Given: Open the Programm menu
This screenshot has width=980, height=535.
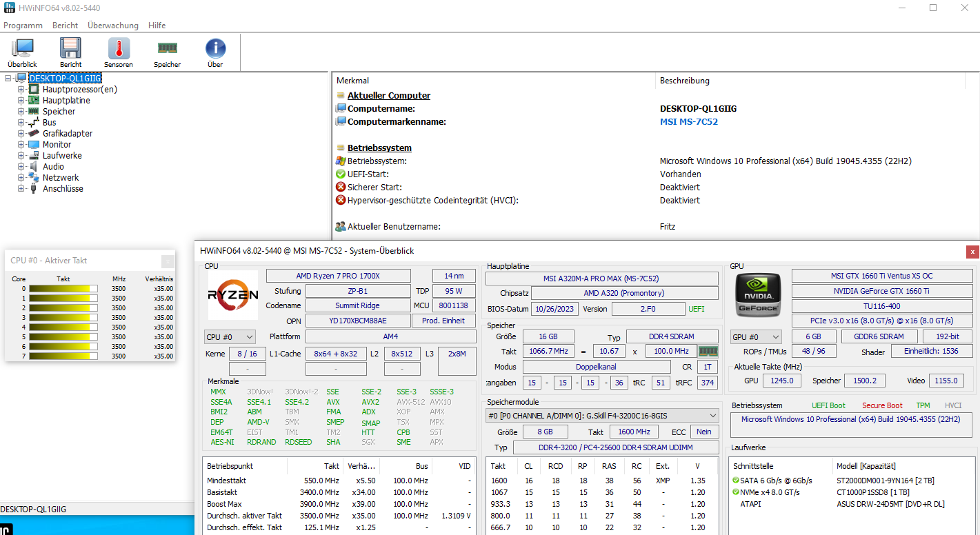Looking at the screenshot, I should [23, 26].
